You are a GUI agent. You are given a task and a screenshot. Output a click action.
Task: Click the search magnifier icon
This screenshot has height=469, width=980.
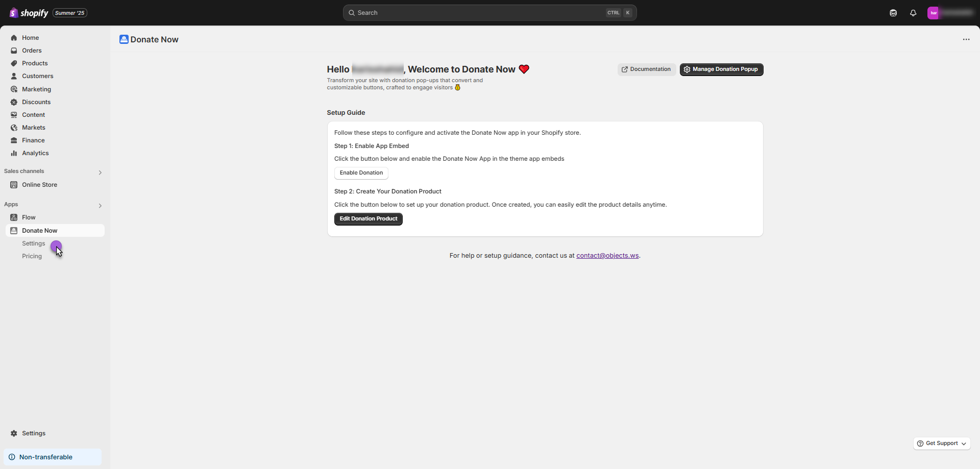pyautogui.click(x=352, y=13)
